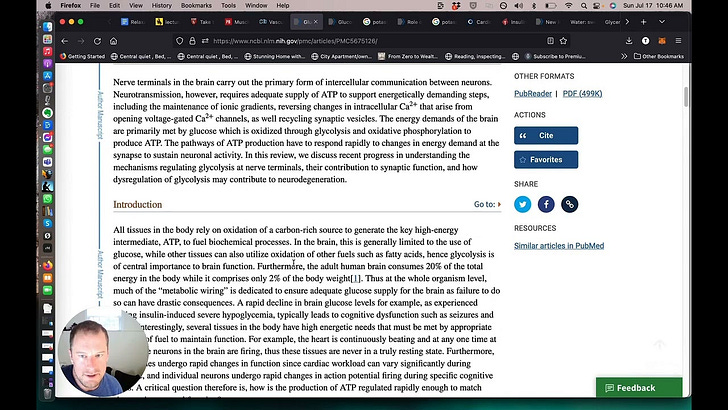
Task: Open the Firefox account icon
Action: (x=645, y=41)
